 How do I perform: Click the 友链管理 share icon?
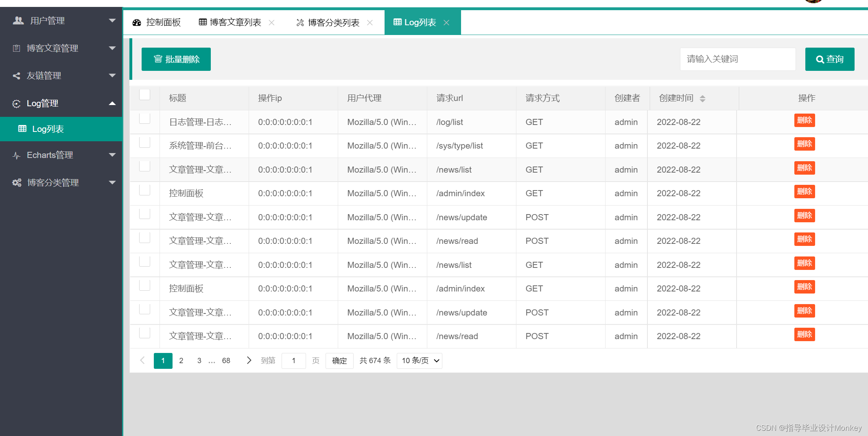[x=17, y=76]
